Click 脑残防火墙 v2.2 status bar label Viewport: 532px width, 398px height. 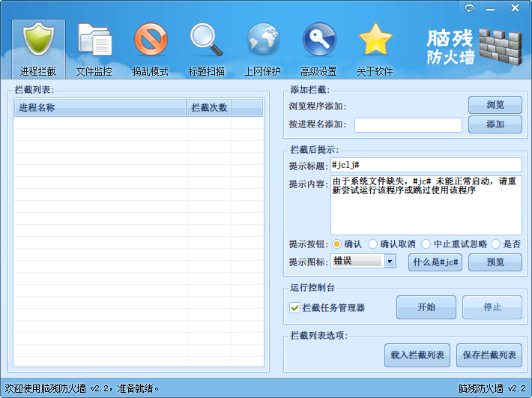pyautogui.click(x=492, y=388)
